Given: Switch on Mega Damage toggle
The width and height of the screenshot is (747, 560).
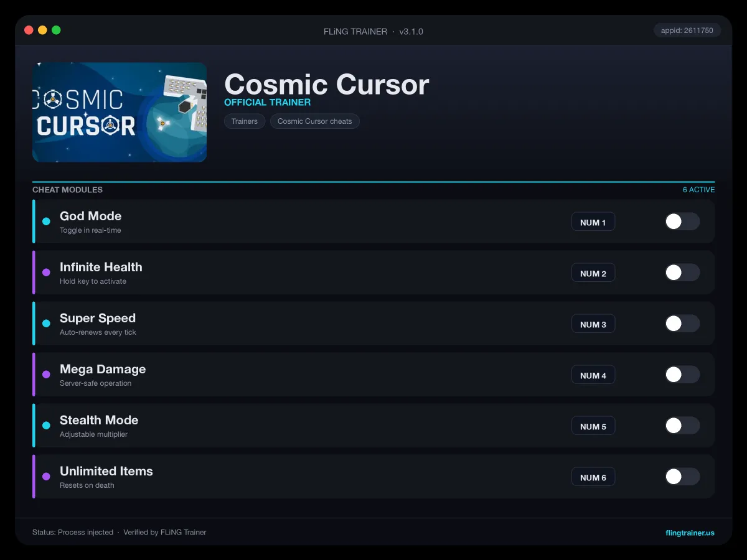Looking at the screenshot, I should point(682,375).
